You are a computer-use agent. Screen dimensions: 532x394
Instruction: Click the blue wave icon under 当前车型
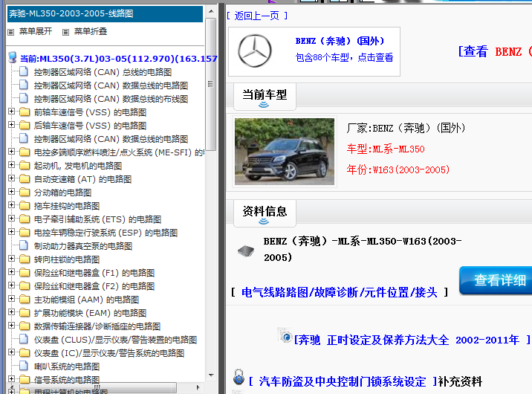pyautogui.click(x=264, y=105)
